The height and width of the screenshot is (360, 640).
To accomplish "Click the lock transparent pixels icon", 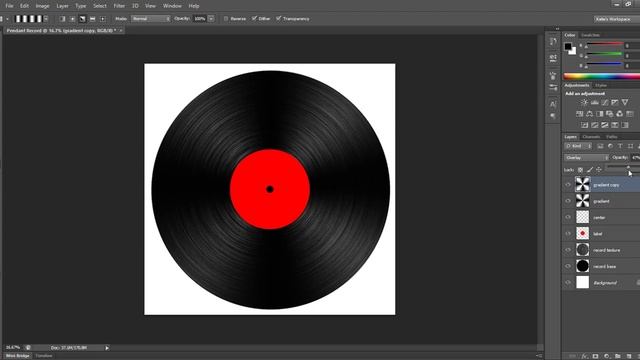I will click(580, 170).
